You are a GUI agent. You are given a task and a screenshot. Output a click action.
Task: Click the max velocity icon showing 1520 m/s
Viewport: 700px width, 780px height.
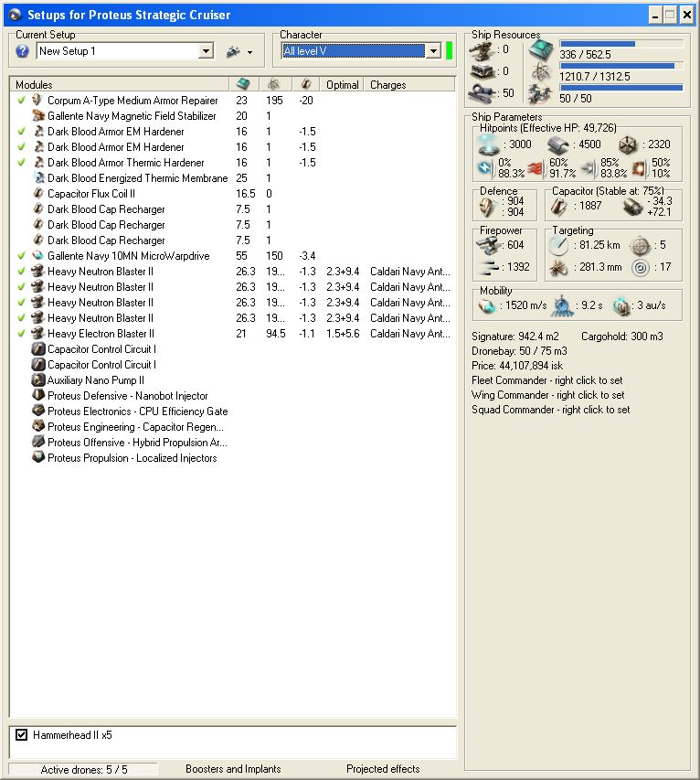[x=487, y=306]
